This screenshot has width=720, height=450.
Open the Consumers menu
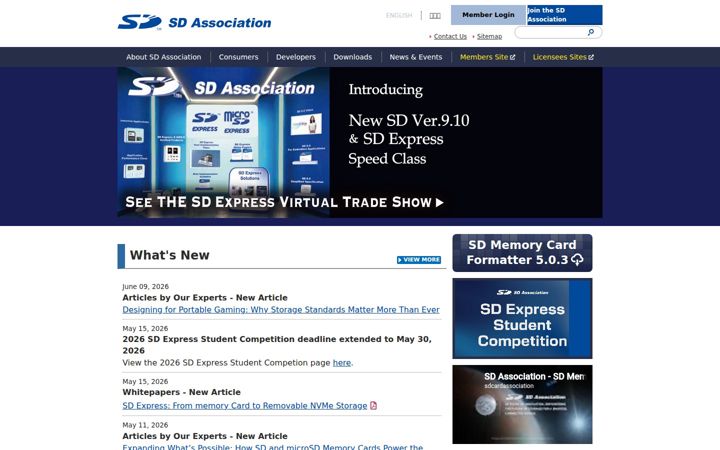(238, 57)
